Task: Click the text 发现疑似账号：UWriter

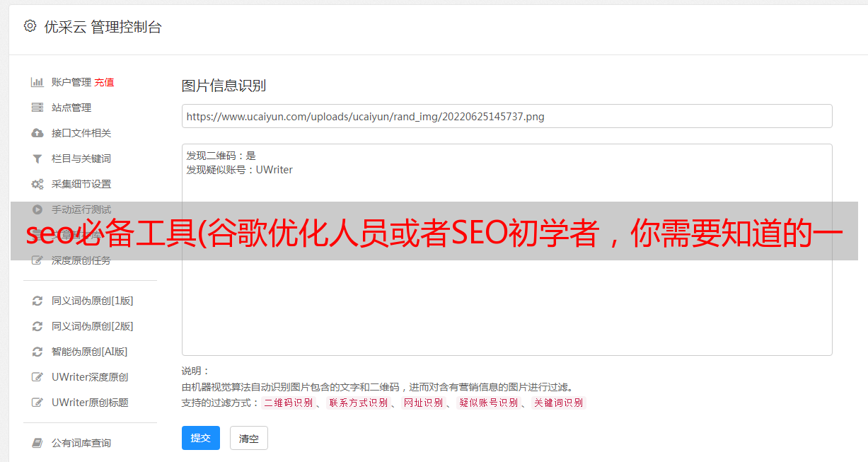Action: (x=239, y=170)
